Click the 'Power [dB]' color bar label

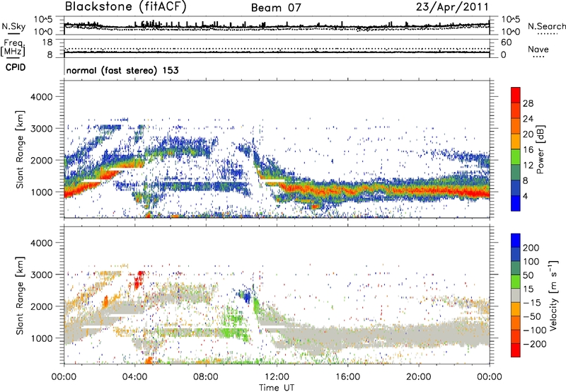(540, 149)
